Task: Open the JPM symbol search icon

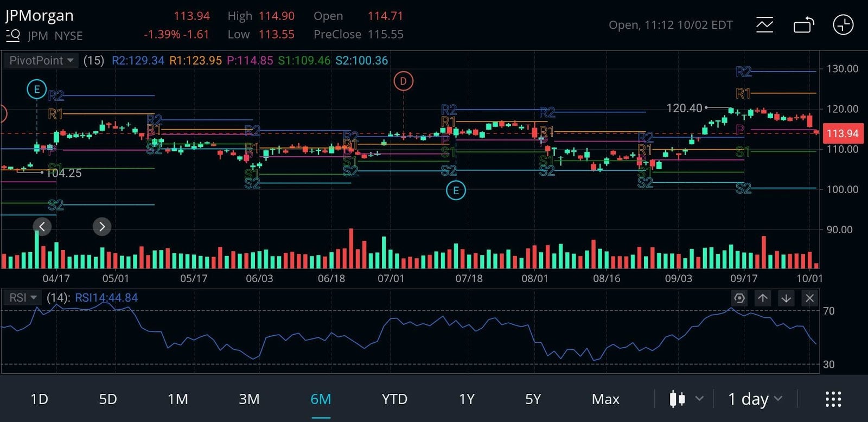Action: point(13,36)
